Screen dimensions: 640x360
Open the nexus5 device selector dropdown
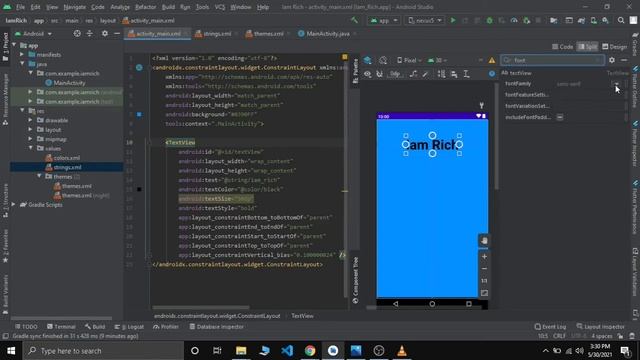pos(424,20)
